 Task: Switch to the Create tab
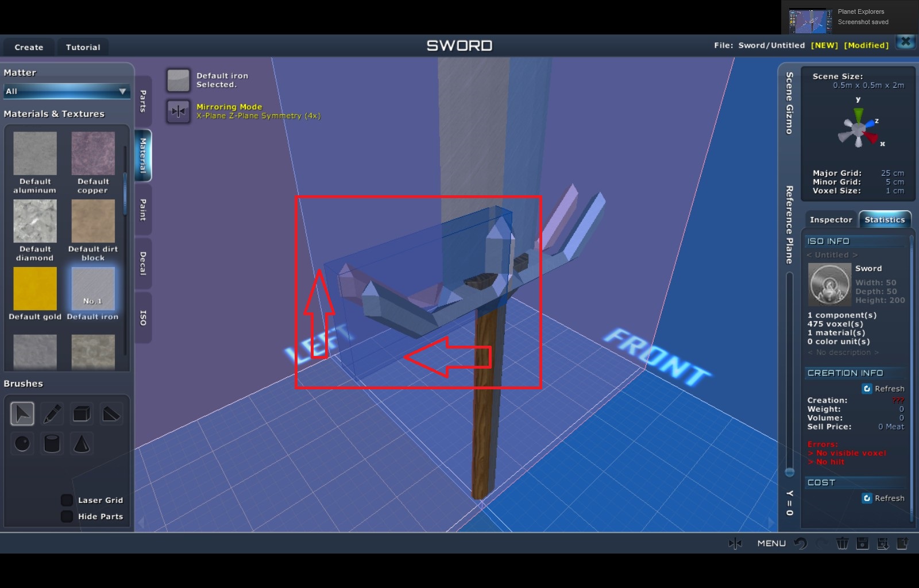coord(29,47)
